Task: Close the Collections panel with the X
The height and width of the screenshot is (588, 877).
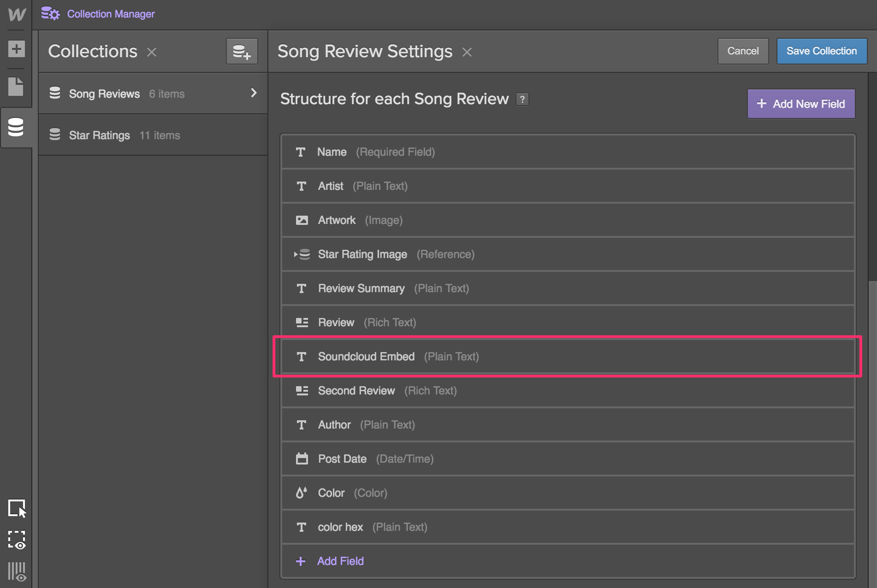Action: point(152,52)
